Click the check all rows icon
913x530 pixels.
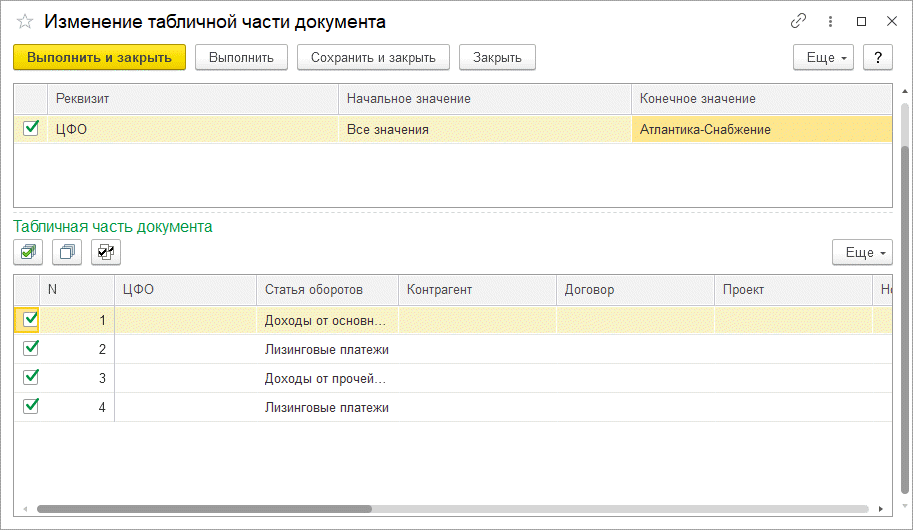tap(29, 253)
